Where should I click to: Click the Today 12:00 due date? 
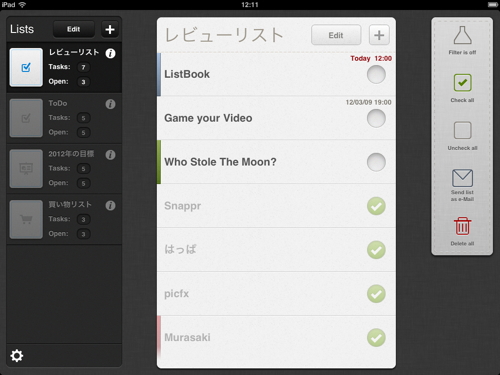coord(371,58)
